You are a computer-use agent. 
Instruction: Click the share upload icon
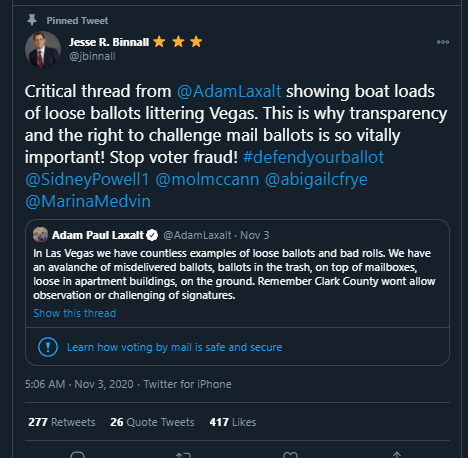[397, 455]
